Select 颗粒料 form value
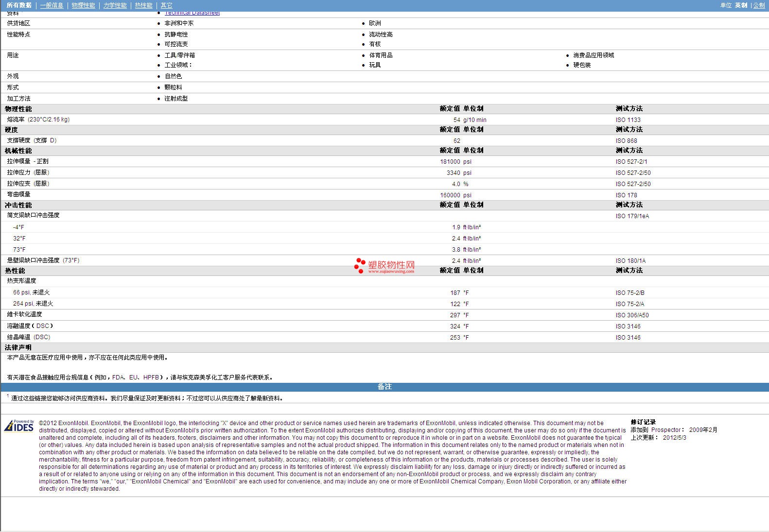The height and width of the screenshot is (532, 769). [x=174, y=87]
